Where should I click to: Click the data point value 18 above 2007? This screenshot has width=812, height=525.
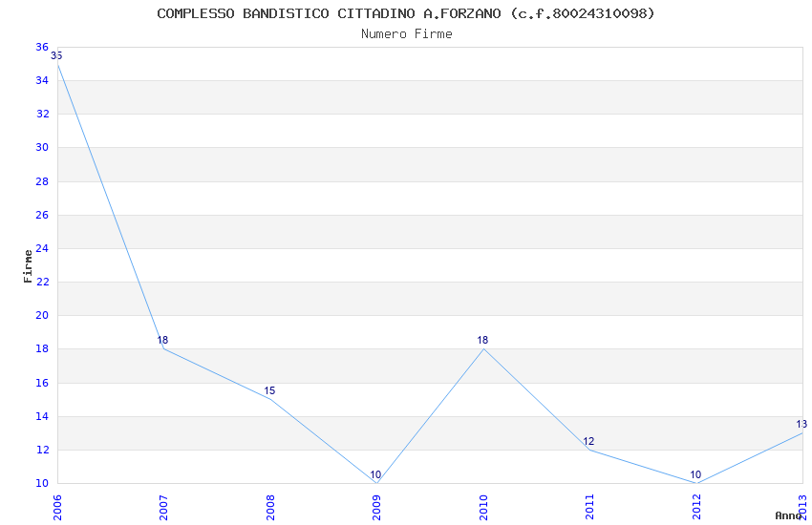coord(162,341)
